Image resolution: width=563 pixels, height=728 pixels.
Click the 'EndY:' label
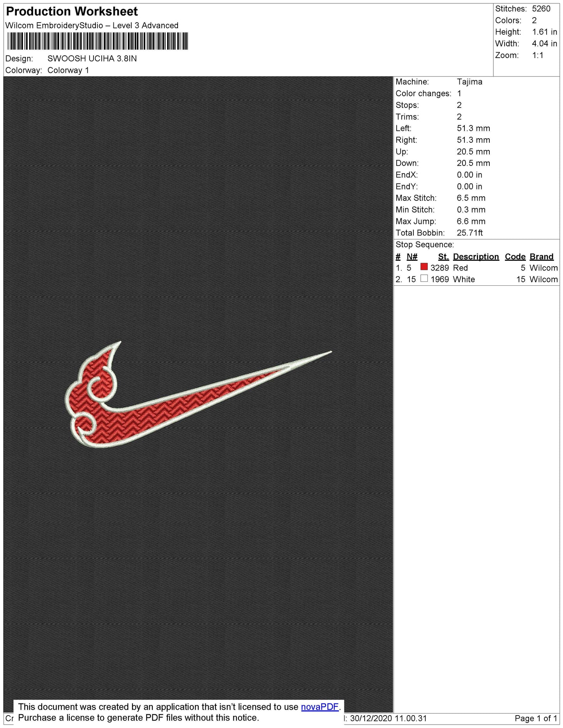tap(406, 186)
